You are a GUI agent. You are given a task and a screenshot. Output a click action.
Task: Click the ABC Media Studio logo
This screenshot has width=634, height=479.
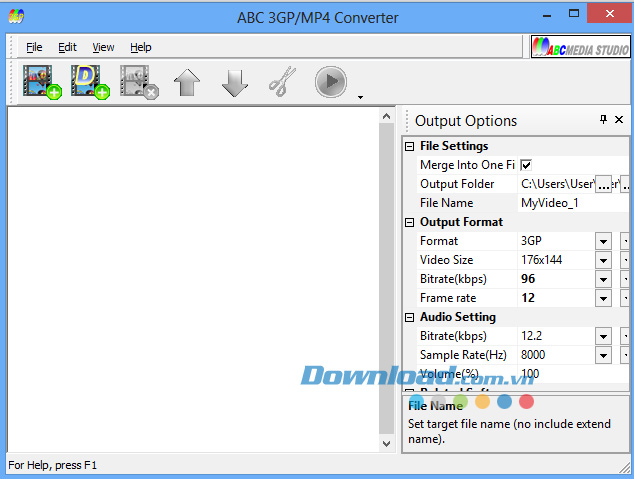(581, 47)
